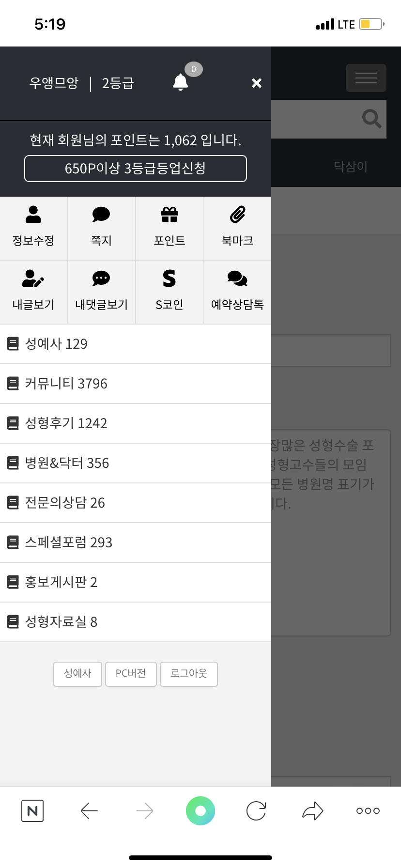The width and height of the screenshot is (401, 868).
Task: Reload page with browser refresh icon
Action: tap(256, 811)
